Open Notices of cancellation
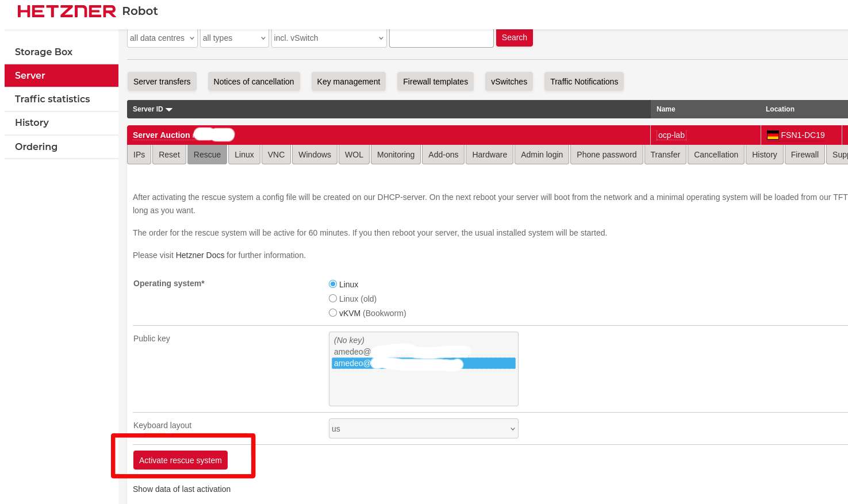The height and width of the screenshot is (504, 848). 254,82
